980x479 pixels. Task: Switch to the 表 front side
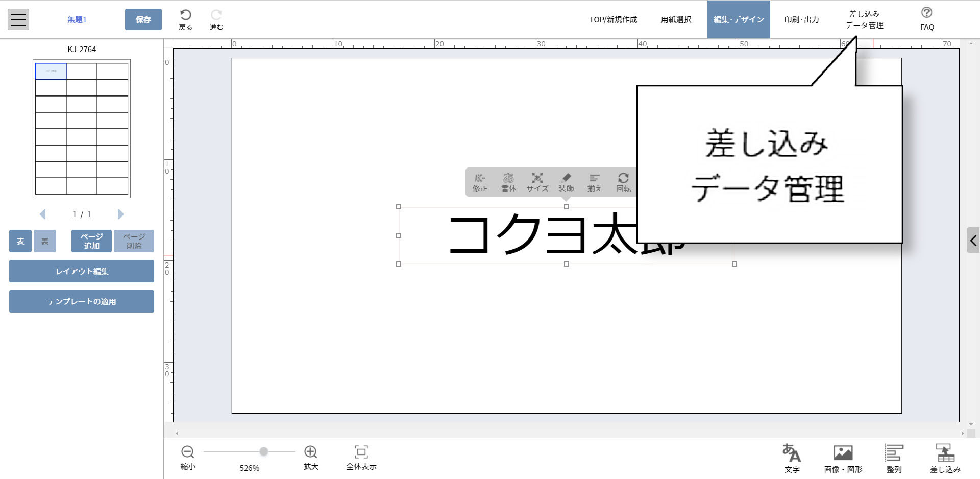pos(20,241)
